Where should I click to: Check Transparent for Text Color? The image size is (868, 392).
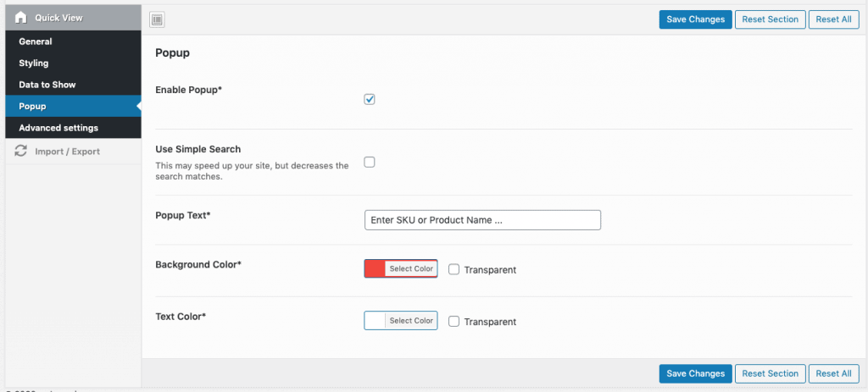pyautogui.click(x=454, y=322)
